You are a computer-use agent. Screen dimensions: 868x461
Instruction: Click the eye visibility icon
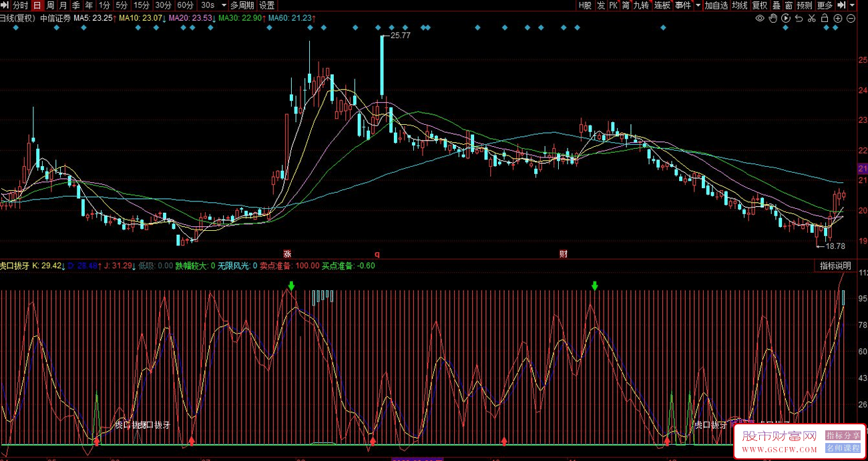760,18
